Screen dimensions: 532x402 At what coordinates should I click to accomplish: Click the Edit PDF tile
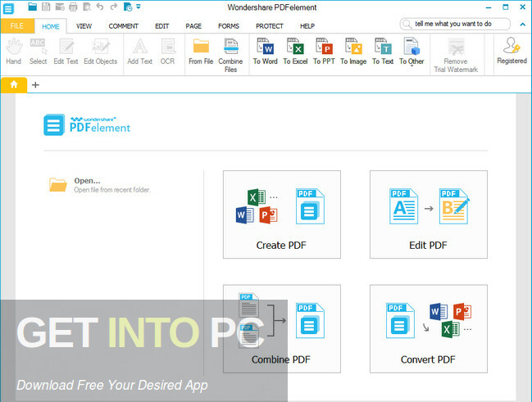pyautogui.click(x=429, y=215)
